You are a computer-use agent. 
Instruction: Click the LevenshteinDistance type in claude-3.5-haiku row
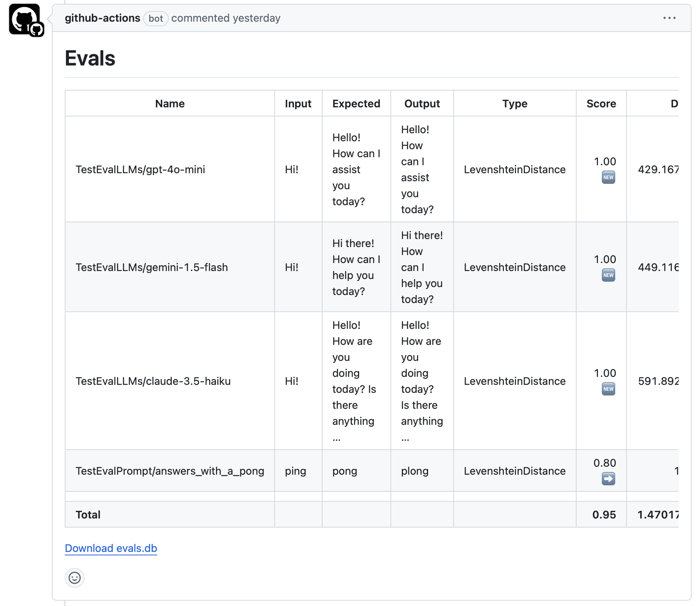coord(515,381)
